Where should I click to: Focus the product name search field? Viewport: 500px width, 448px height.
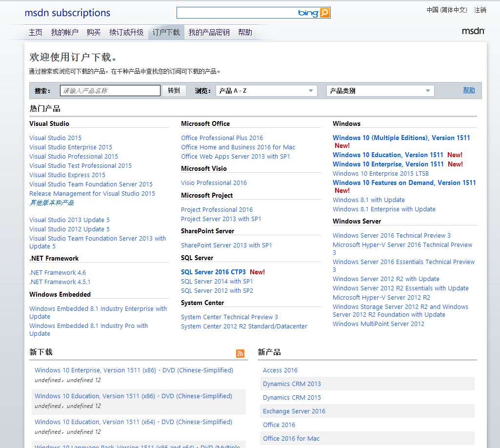[110, 91]
